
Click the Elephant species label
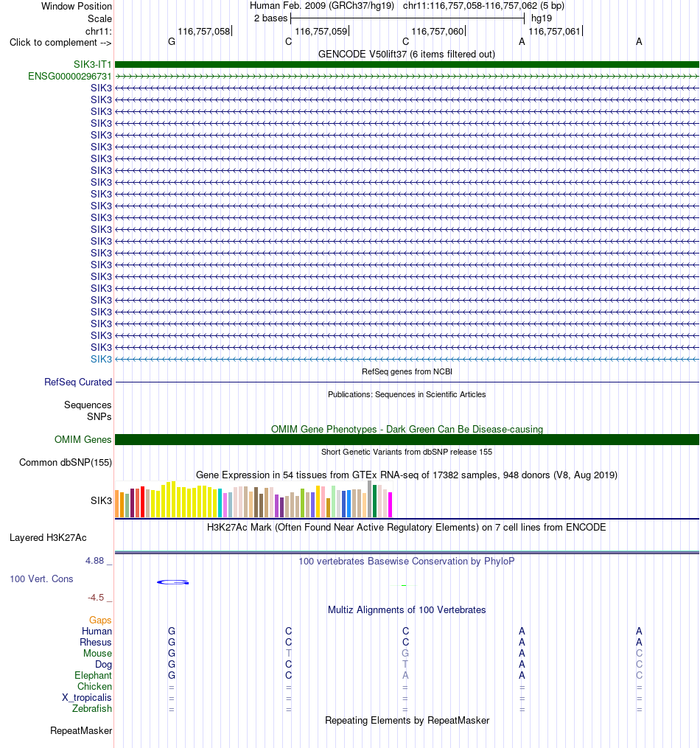coord(93,676)
